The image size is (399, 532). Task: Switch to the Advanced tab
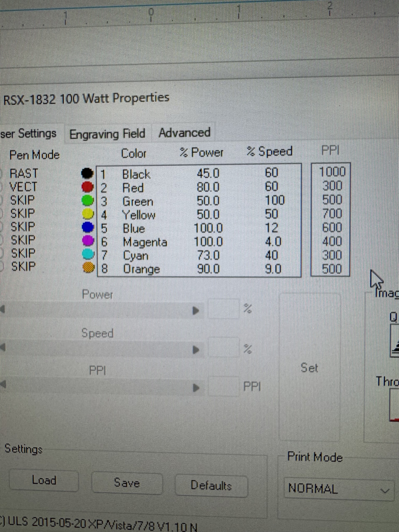click(x=185, y=133)
